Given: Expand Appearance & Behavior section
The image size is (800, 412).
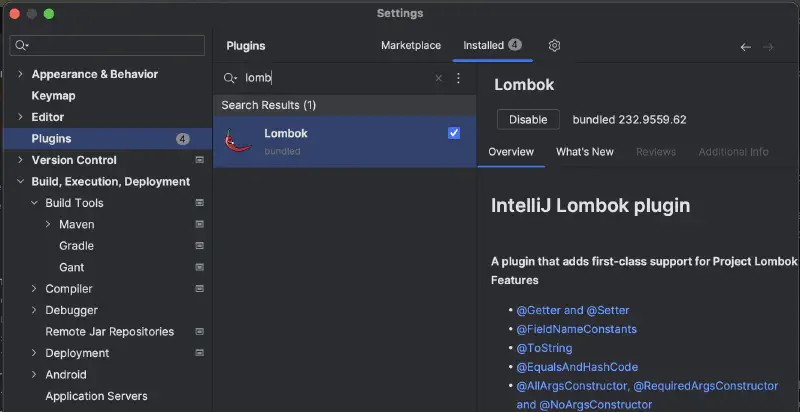Looking at the screenshot, I should click(20, 74).
